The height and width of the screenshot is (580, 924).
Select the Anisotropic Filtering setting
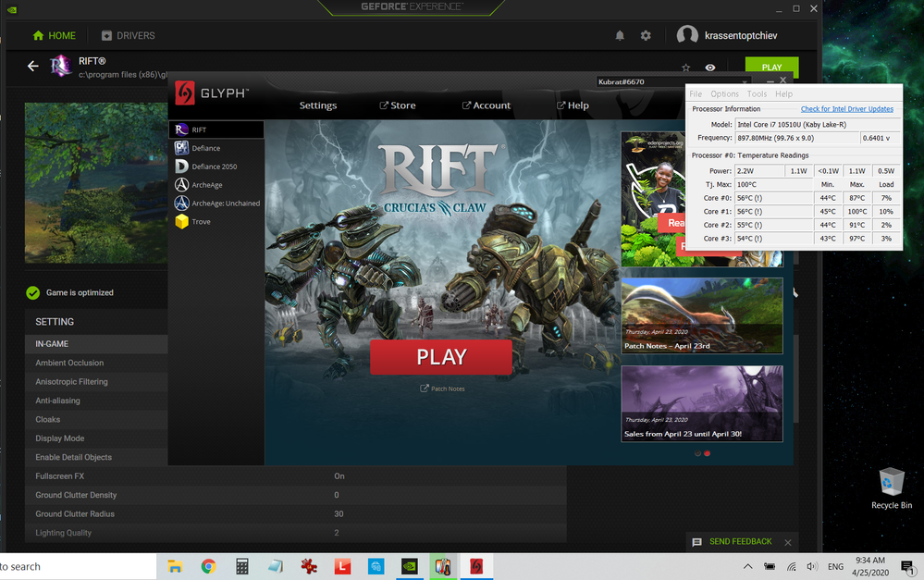(96, 381)
